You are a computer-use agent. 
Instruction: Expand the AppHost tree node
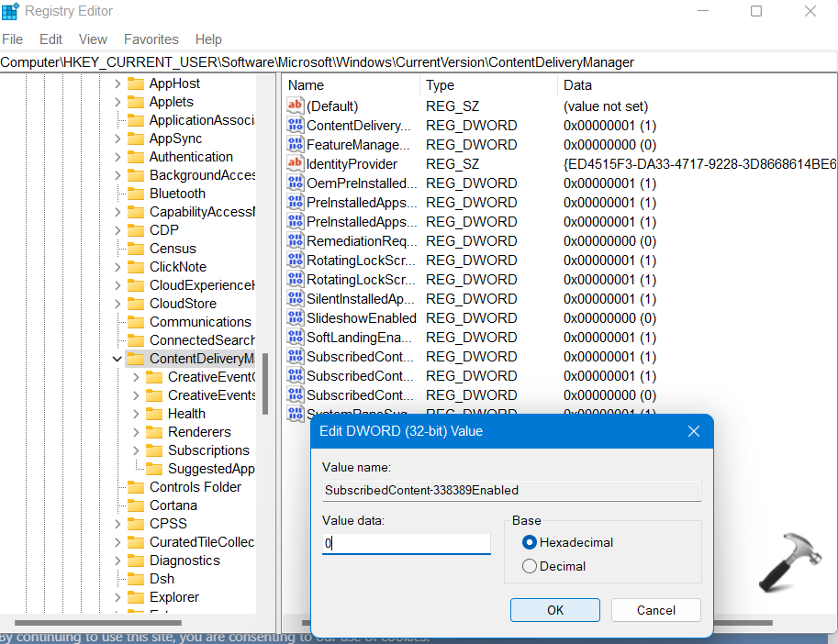[117, 83]
